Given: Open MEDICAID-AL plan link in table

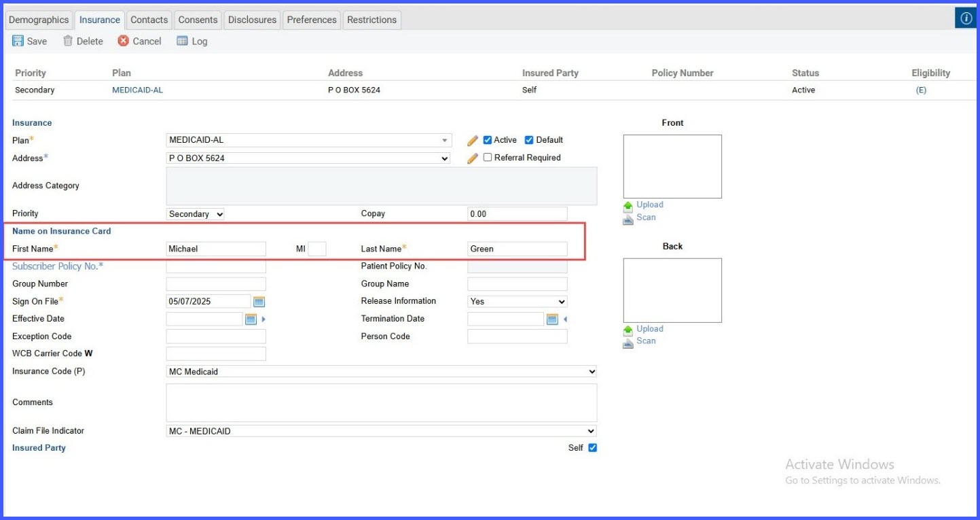Looking at the screenshot, I should [138, 90].
